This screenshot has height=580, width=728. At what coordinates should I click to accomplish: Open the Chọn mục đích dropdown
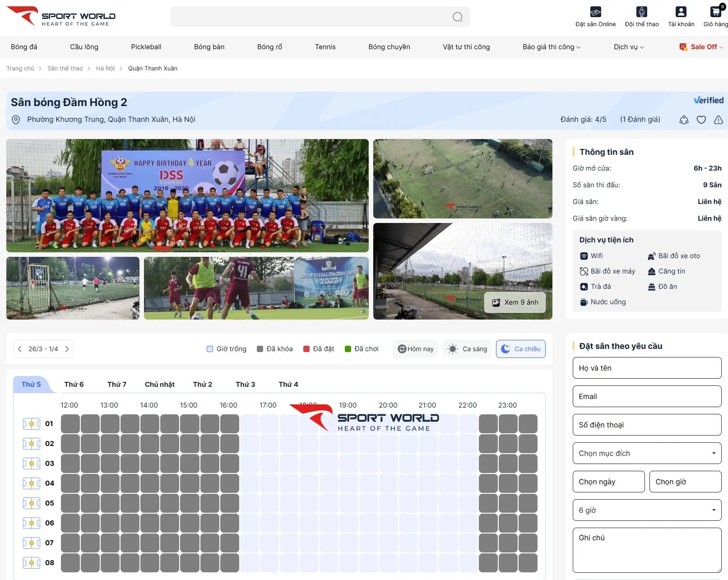click(x=646, y=453)
